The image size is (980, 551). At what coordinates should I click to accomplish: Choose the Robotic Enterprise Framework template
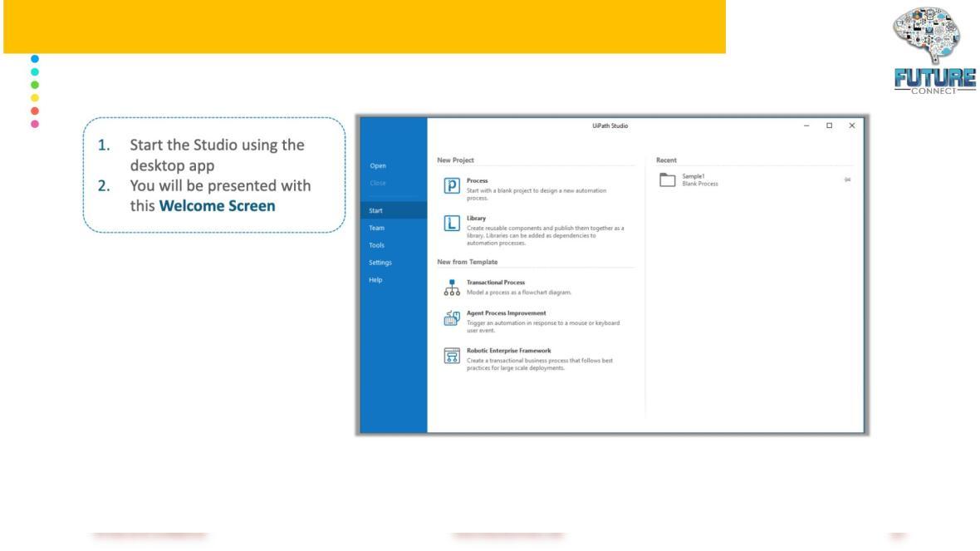535,359
